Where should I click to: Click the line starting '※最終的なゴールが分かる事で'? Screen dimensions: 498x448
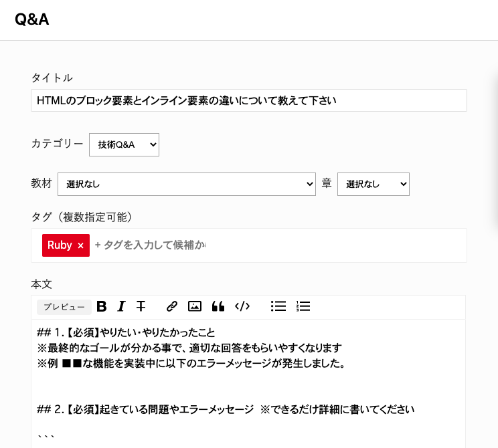pyautogui.click(x=189, y=348)
